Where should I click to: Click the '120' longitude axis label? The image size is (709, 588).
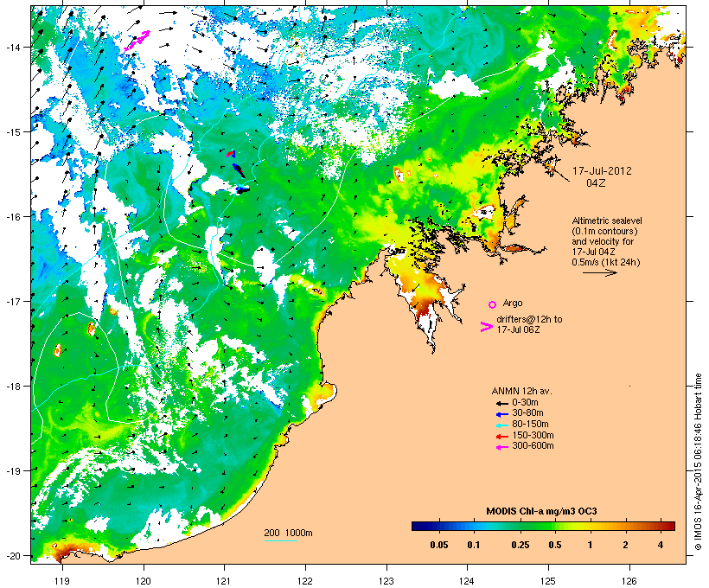tap(144, 581)
